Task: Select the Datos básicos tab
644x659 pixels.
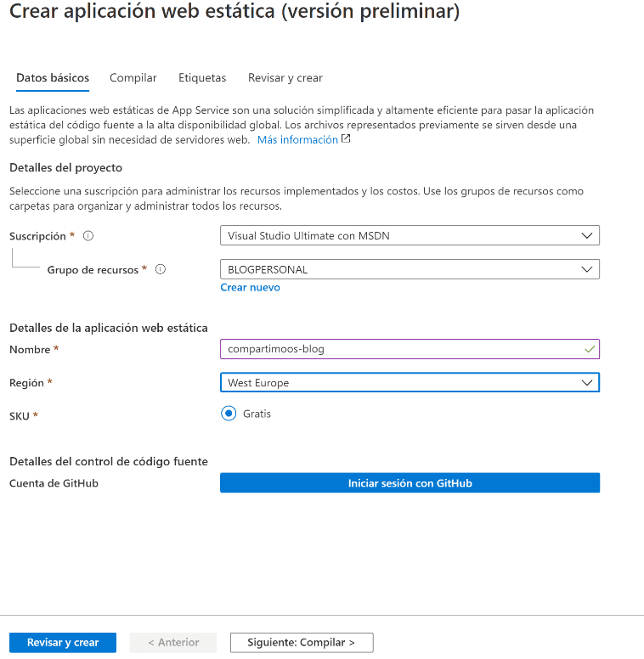Action: pyautogui.click(x=53, y=78)
